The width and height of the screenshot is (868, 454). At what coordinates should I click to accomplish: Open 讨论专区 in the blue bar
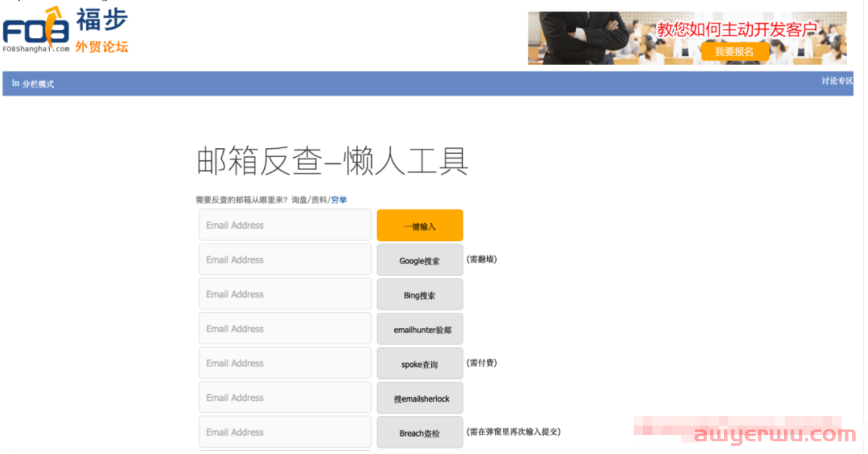pos(837,81)
